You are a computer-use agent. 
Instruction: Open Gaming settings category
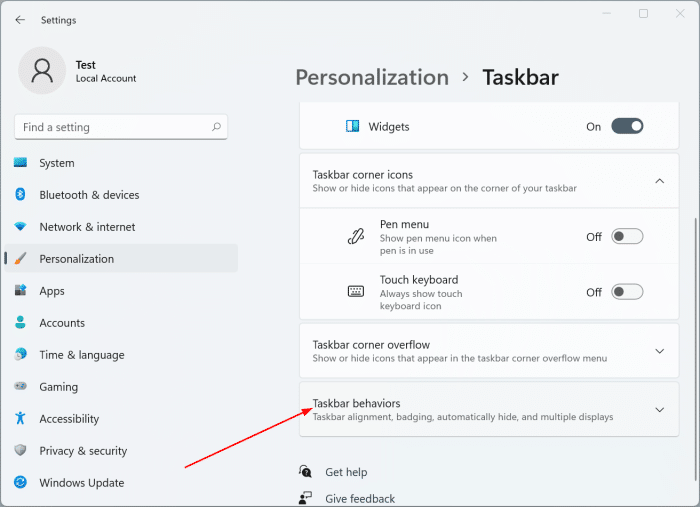121,386
